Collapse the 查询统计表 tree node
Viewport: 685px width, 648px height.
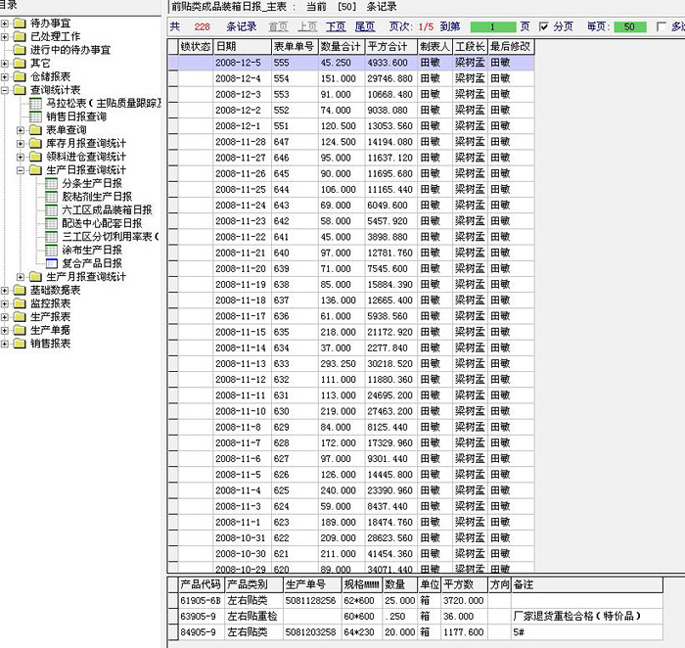(x=6, y=90)
